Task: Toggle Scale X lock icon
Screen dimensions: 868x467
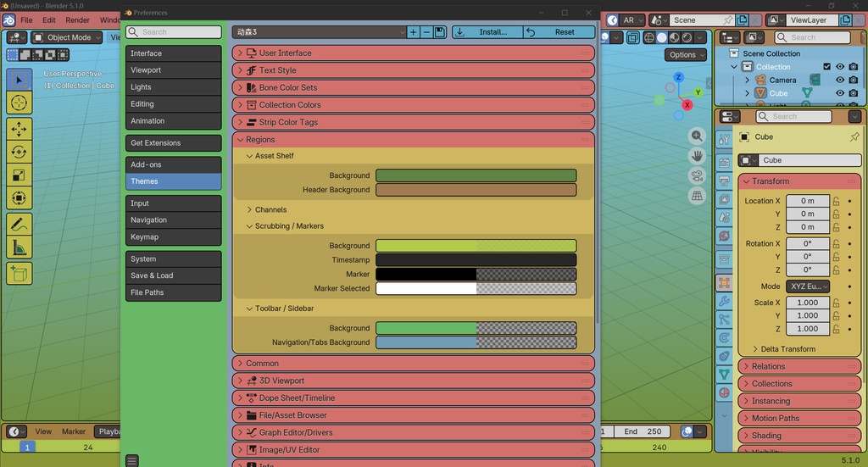Action: [x=837, y=303]
